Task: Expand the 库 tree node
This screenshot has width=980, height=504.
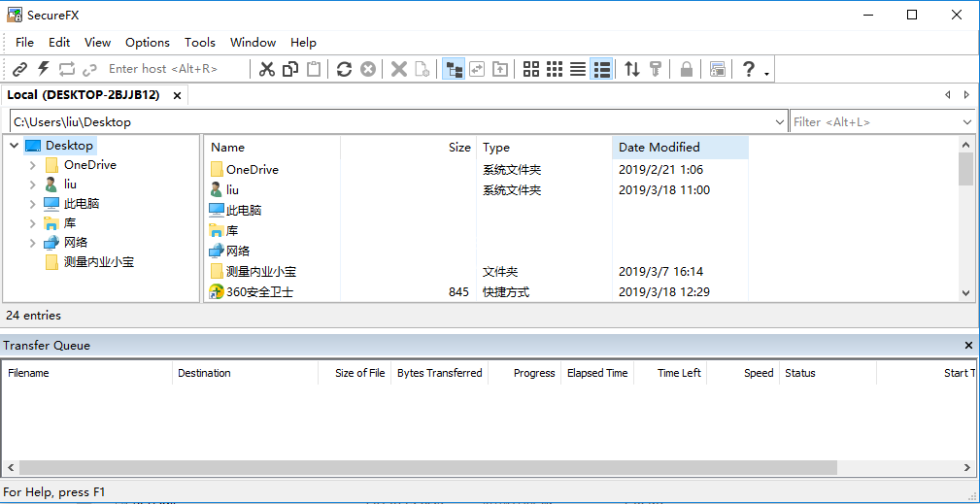Action: pyautogui.click(x=32, y=223)
